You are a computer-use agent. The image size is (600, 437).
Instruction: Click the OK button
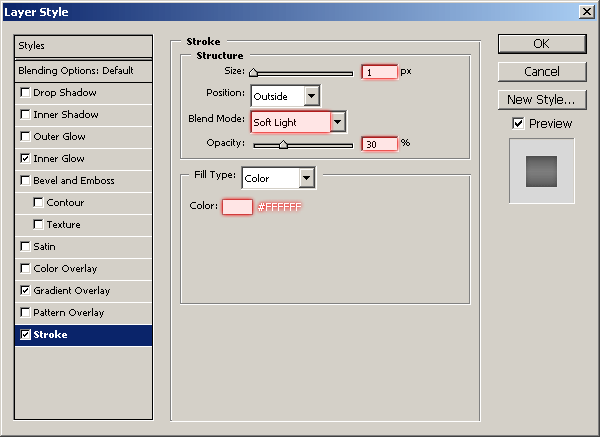(542, 44)
